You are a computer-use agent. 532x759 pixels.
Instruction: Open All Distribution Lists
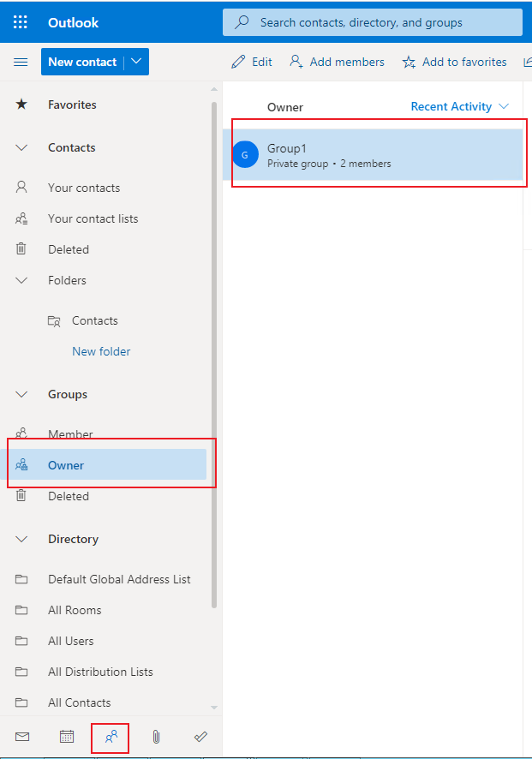point(100,672)
